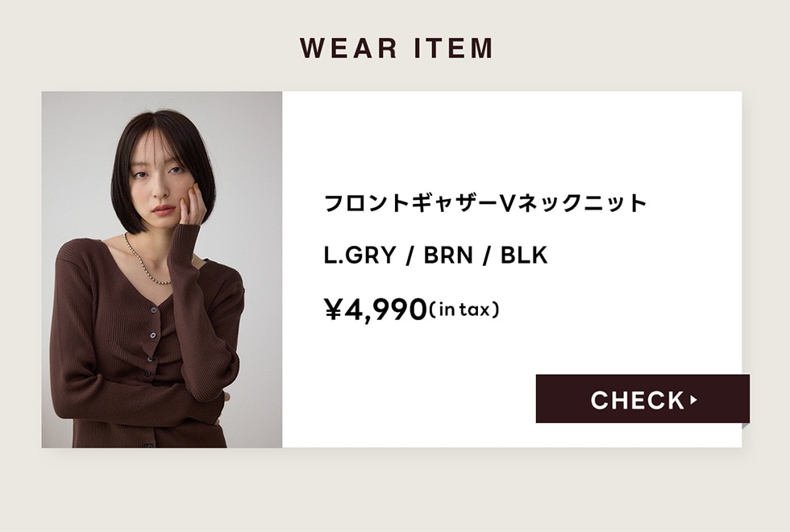This screenshot has width=790, height=532.
Task: Select the BLK color option text
Action: click(x=523, y=255)
